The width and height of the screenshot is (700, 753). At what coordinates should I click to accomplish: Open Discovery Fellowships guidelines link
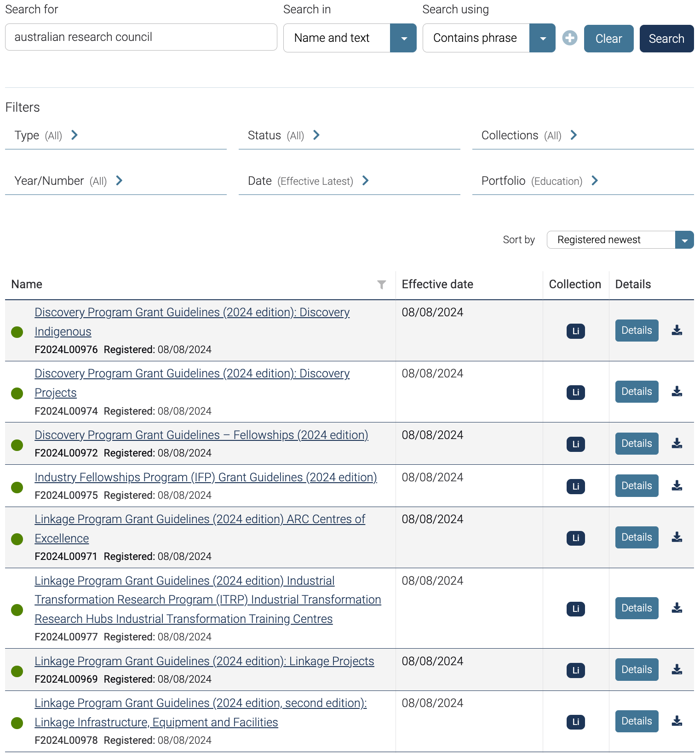(x=201, y=435)
